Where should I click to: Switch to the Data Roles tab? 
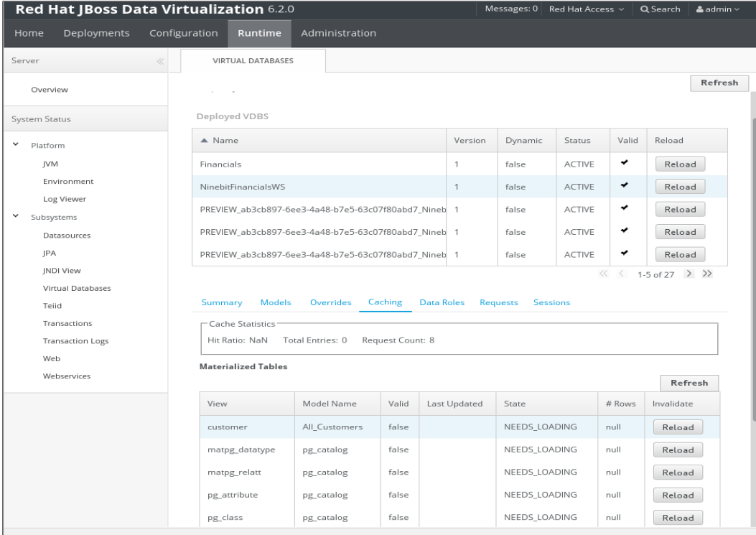[x=442, y=302]
